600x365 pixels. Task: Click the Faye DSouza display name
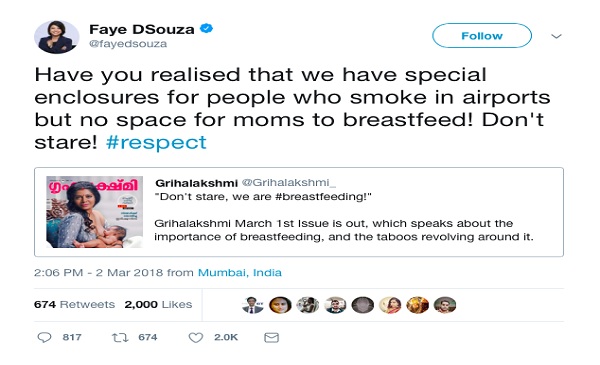pos(142,29)
